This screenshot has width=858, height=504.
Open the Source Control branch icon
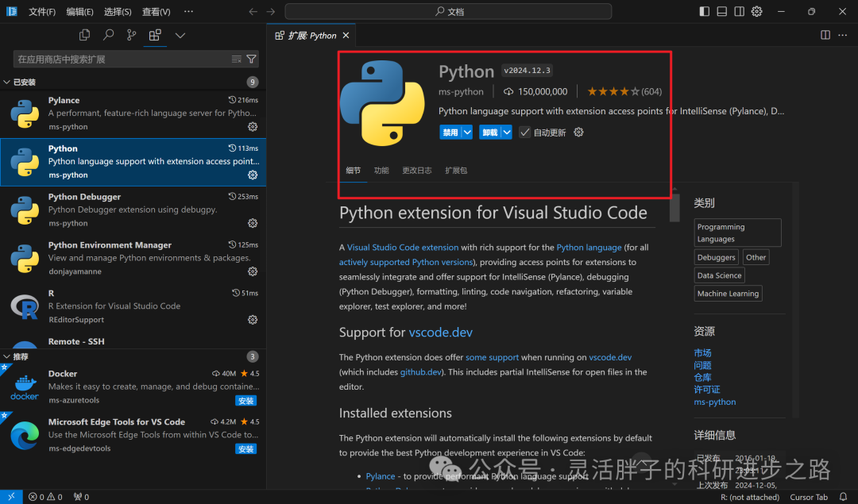pyautogui.click(x=131, y=35)
